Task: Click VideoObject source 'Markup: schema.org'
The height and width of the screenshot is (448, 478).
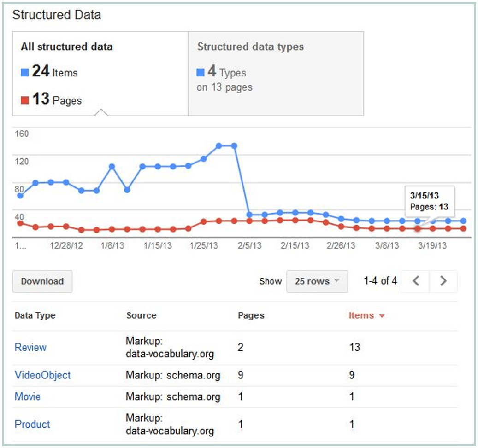Action: click(173, 375)
